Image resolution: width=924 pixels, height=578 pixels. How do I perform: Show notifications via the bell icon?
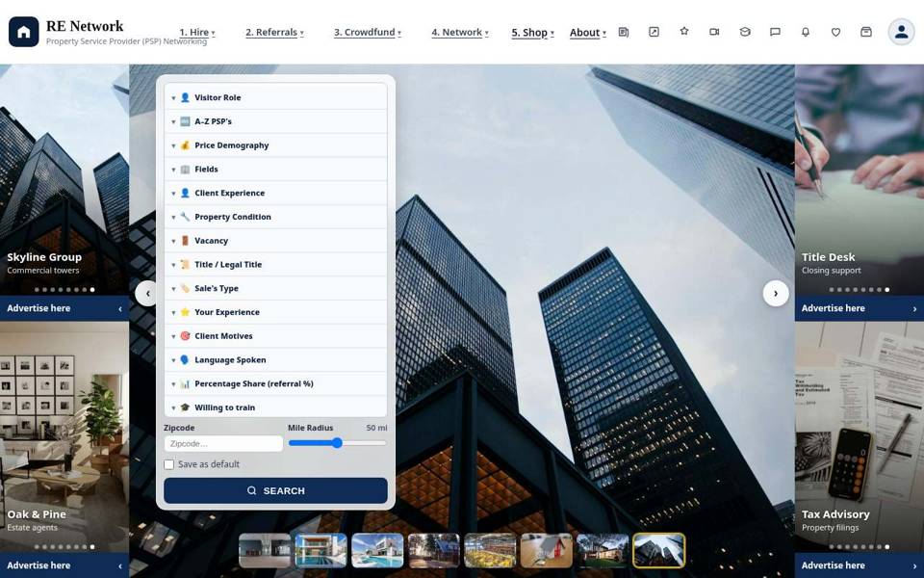point(806,32)
